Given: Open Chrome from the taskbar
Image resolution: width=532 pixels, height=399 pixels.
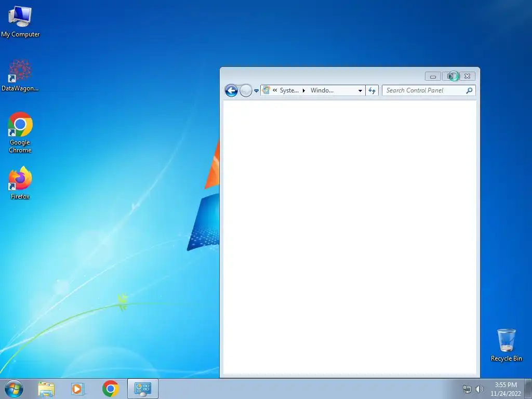Looking at the screenshot, I should tap(111, 389).
